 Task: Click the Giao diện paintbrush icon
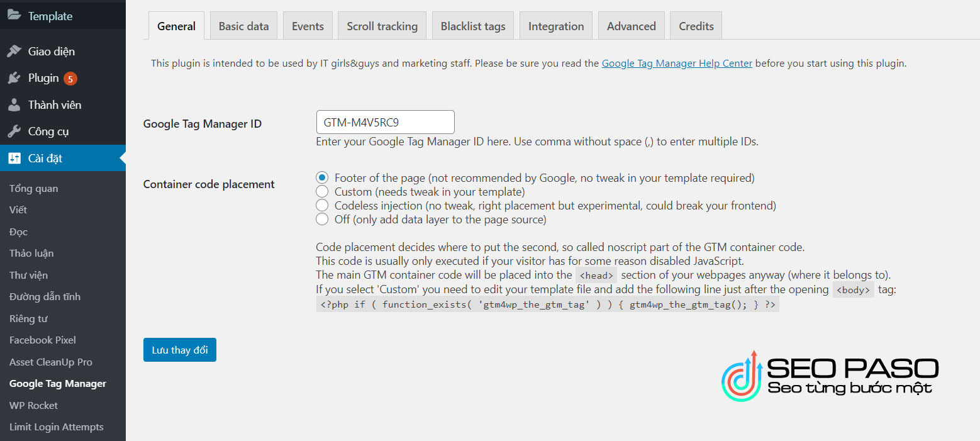coord(14,51)
